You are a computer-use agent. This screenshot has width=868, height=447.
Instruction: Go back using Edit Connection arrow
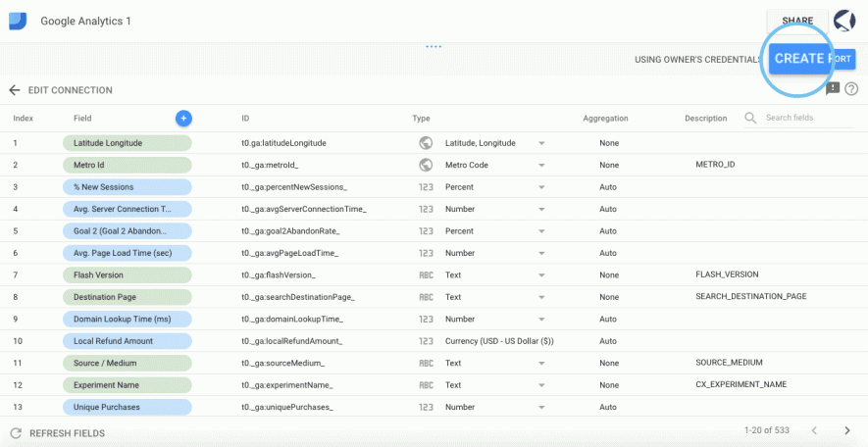pos(15,90)
